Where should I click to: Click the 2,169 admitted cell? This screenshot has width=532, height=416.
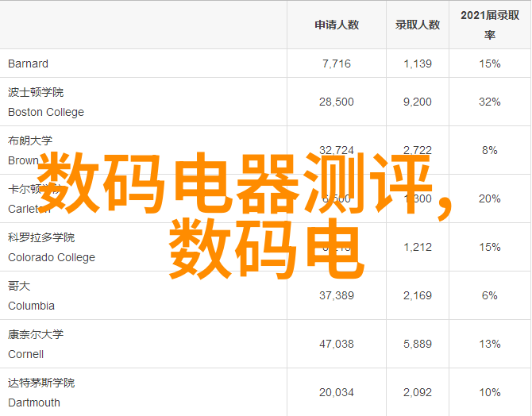click(418, 295)
